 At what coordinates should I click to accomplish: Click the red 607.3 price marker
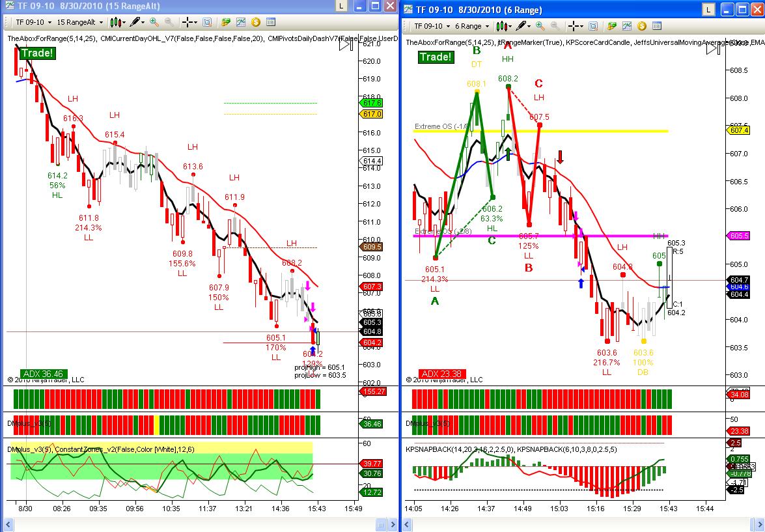[371, 287]
